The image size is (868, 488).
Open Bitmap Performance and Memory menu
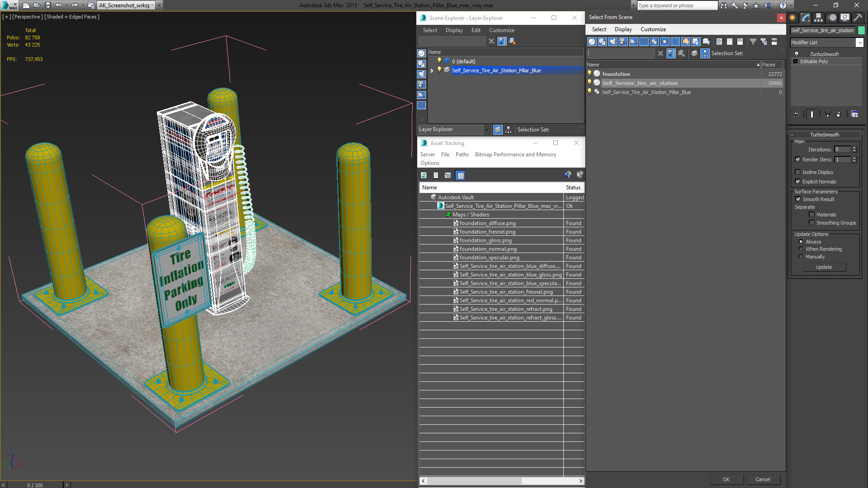click(515, 155)
